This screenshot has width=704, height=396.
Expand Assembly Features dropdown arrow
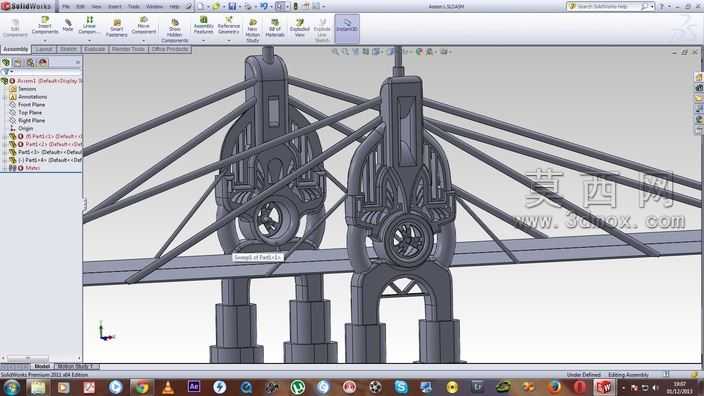(203, 40)
